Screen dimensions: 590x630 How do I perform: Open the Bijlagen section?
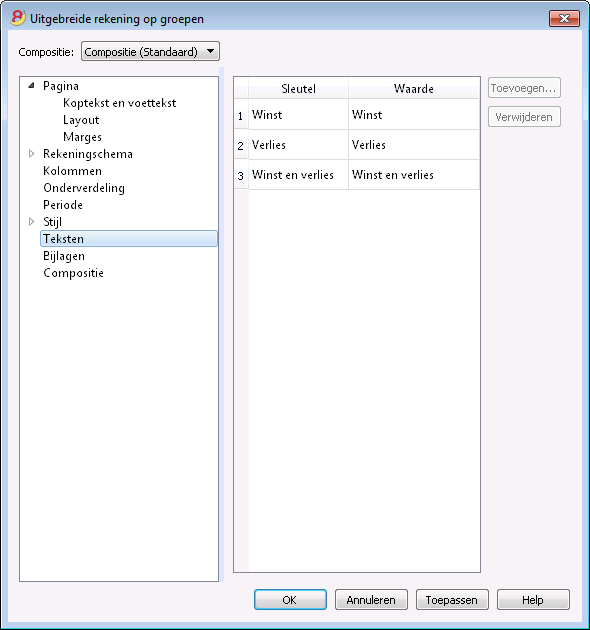[64, 256]
